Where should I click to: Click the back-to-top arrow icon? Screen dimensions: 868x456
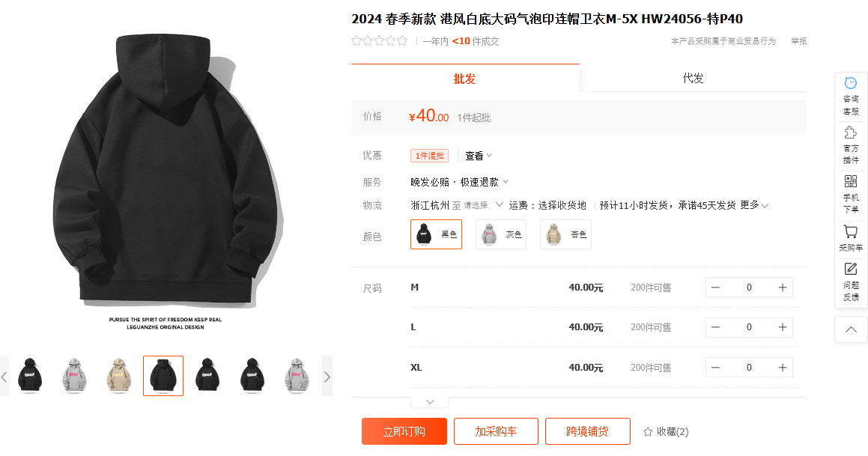coord(851,329)
